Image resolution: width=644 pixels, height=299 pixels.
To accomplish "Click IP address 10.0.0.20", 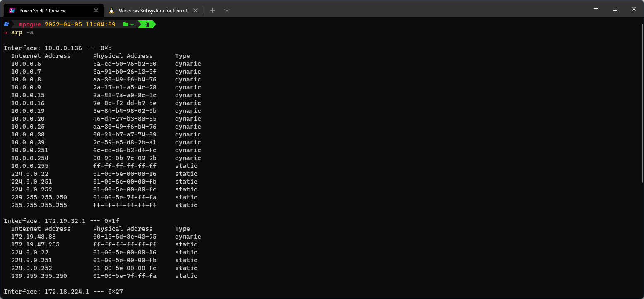I will pos(28,119).
